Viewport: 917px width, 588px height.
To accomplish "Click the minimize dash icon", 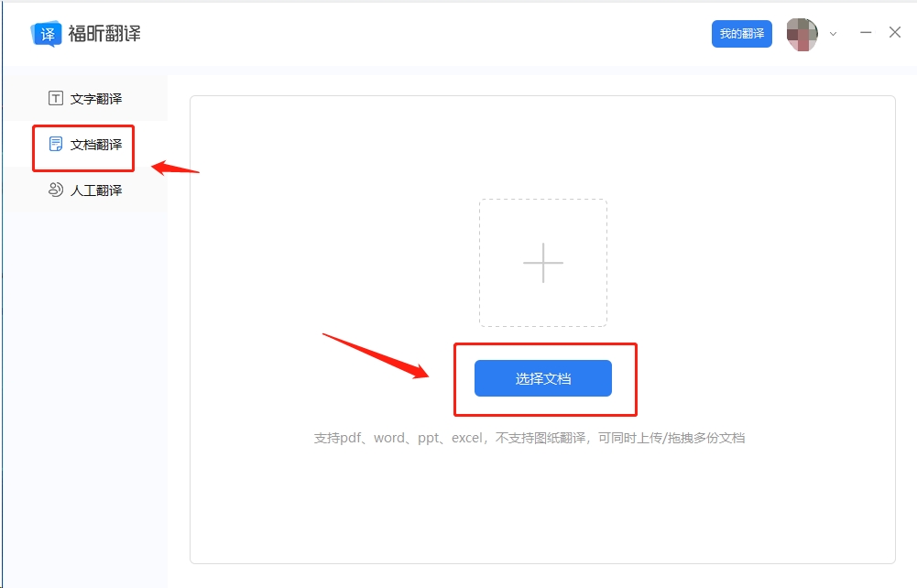I will click(x=865, y=32).
